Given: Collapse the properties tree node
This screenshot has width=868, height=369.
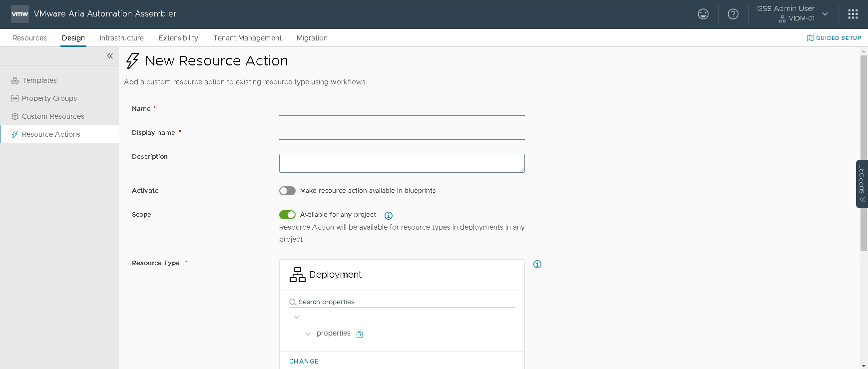Looking at the screenshot, I should click(308, 334).
